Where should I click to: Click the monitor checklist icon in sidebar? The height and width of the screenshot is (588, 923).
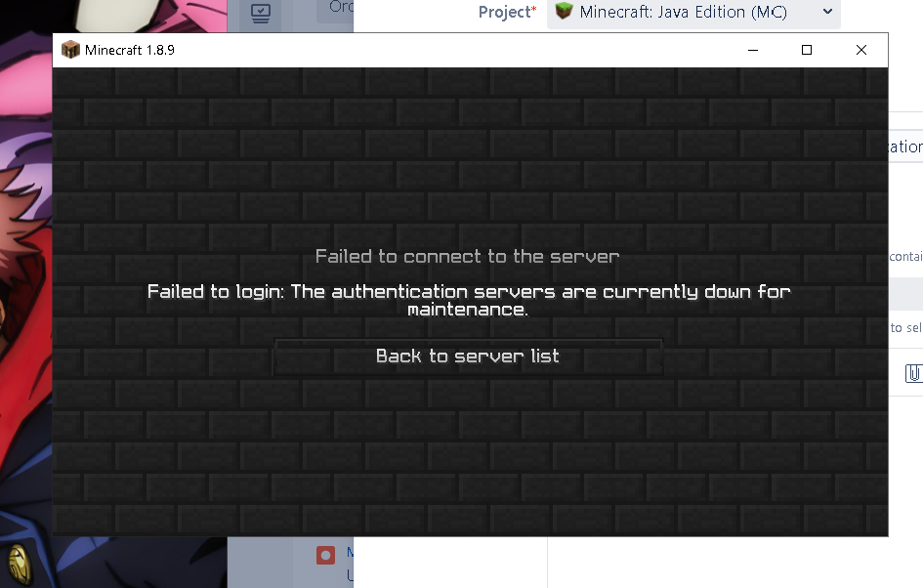(261, 13)
